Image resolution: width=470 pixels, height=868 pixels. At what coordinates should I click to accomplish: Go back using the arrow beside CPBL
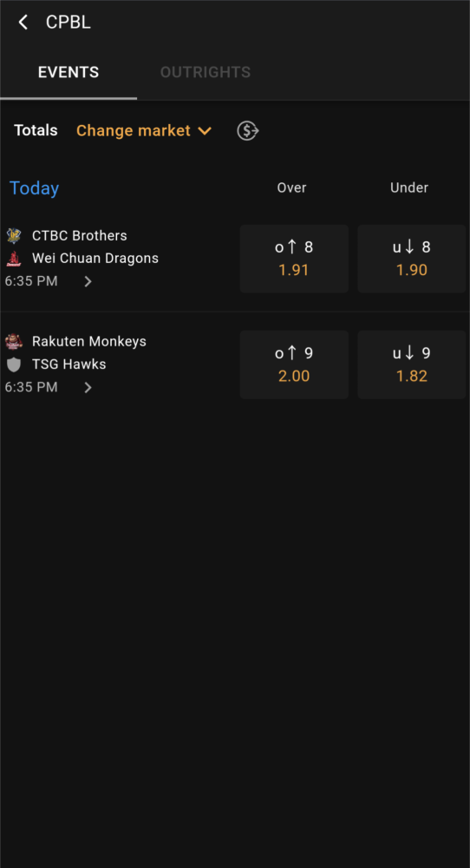(23, 23)
